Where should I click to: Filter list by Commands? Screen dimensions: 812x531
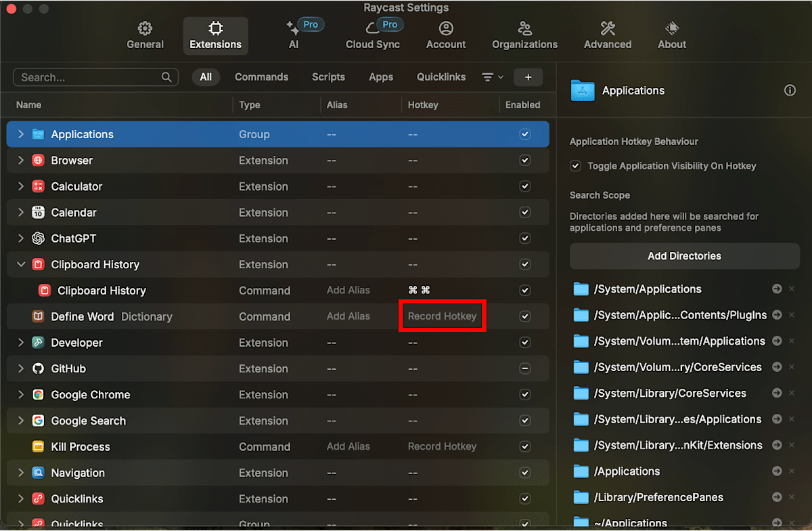pos(261,77)
